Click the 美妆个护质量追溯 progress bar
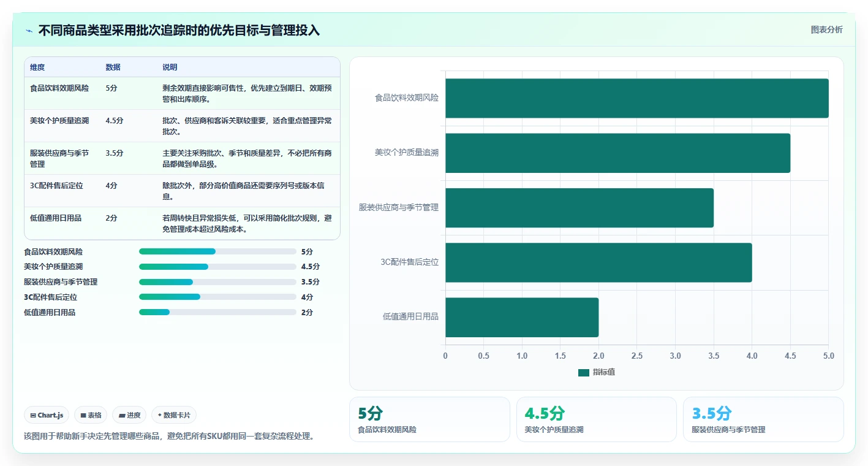Viewport: 868px width, 466px height. pos(217,267)
